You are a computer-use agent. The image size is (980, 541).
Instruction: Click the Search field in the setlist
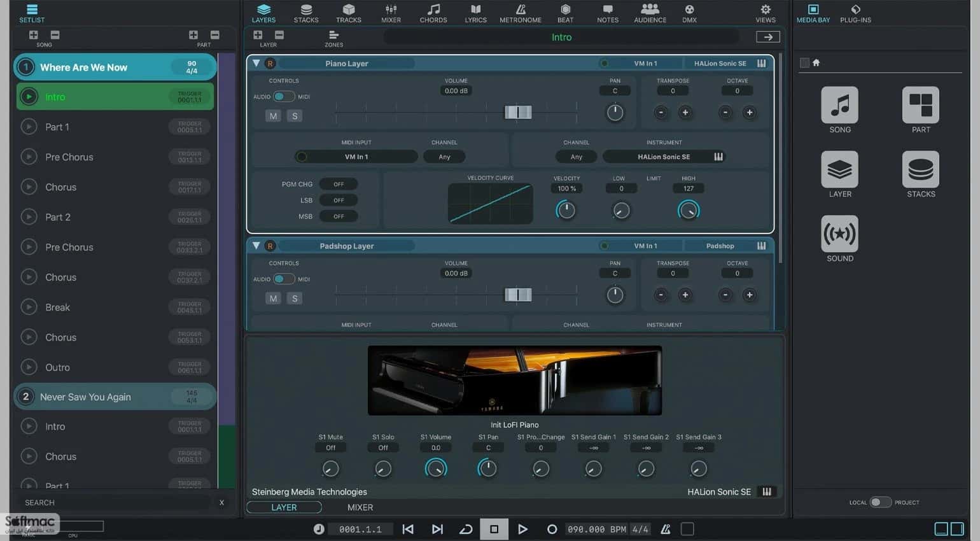pyautogui.click(x=115, y=502)
